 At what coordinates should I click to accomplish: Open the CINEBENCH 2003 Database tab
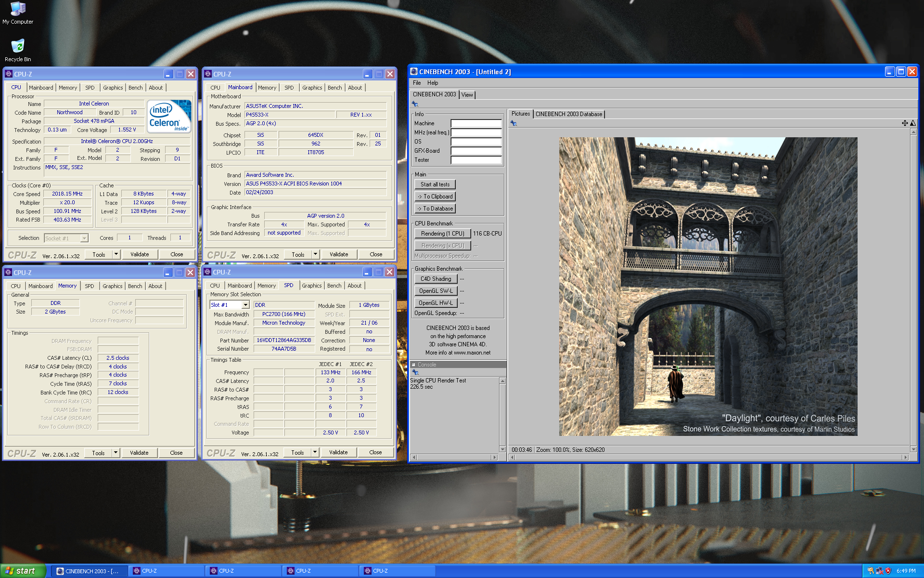click(x=569, y=114)
